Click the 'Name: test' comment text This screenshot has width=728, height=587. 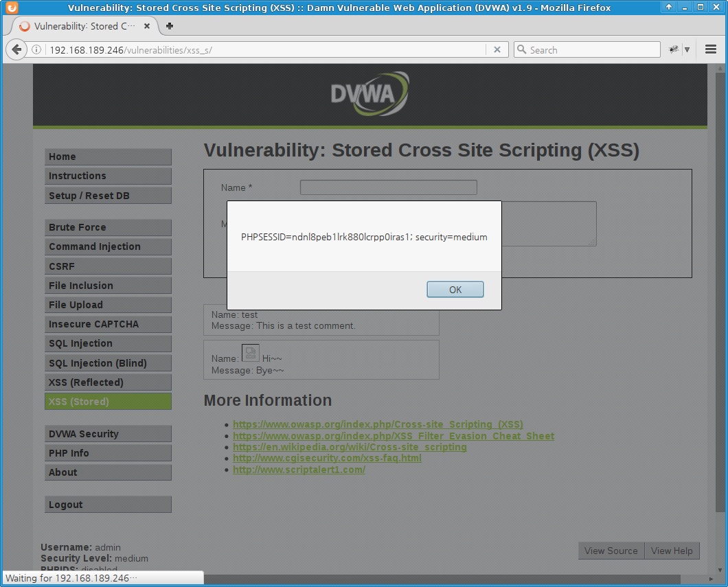234,314
